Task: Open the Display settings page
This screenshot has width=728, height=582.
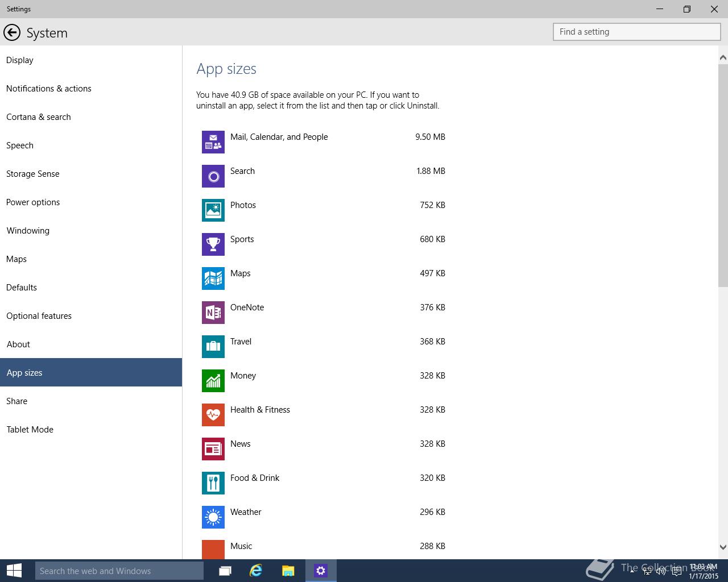Action: tap(91, 60)
